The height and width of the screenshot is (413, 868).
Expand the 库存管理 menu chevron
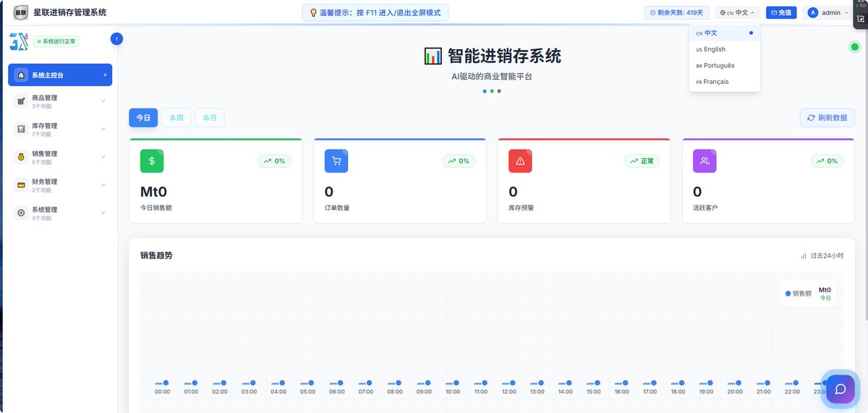pos(103,129)
